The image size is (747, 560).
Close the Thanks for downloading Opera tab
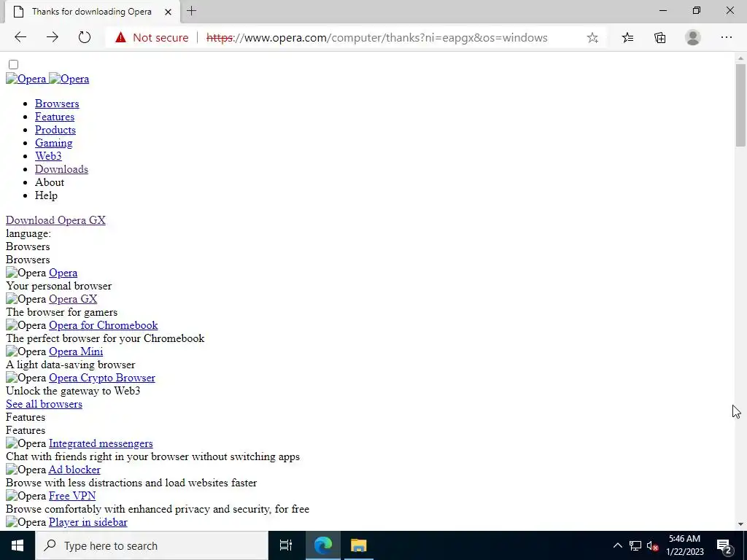tap(169, 12)
